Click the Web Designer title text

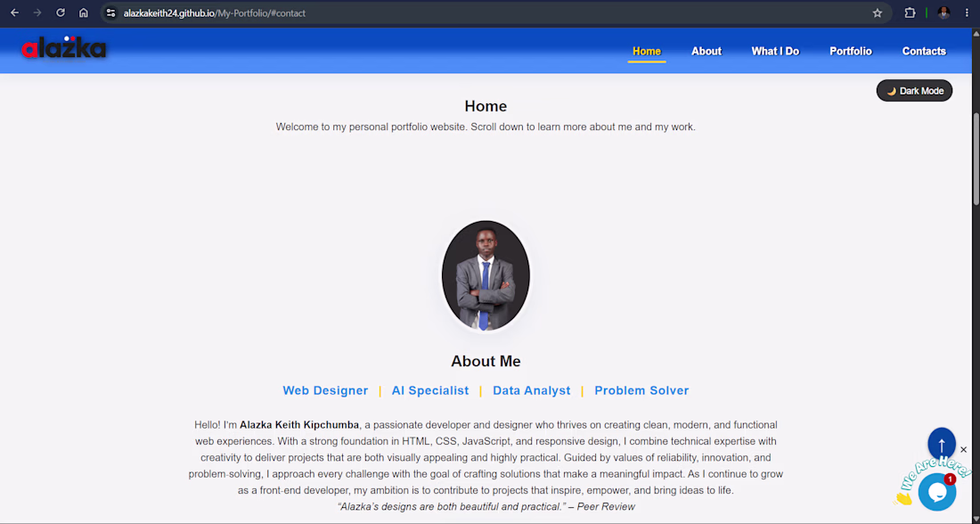coord(325,390)
